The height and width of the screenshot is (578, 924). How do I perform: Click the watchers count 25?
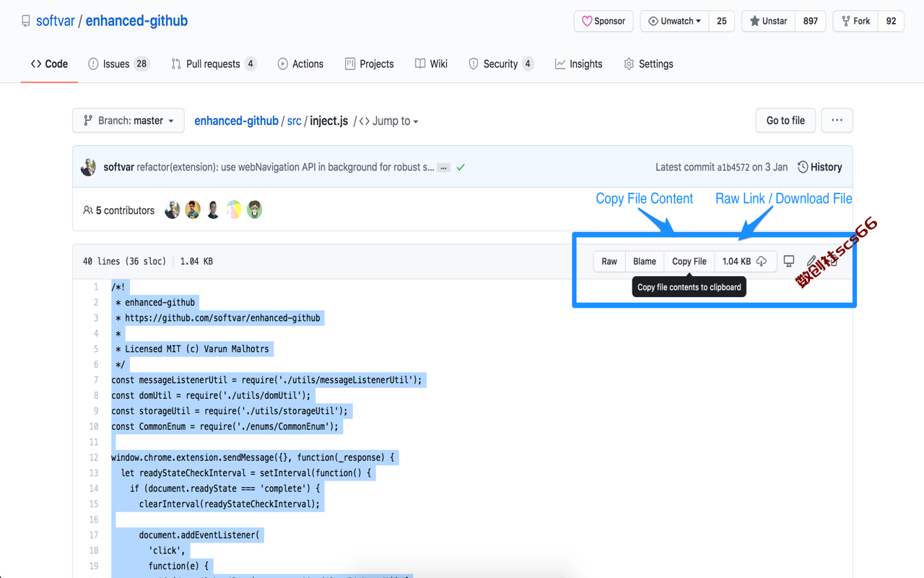(722, 21)
